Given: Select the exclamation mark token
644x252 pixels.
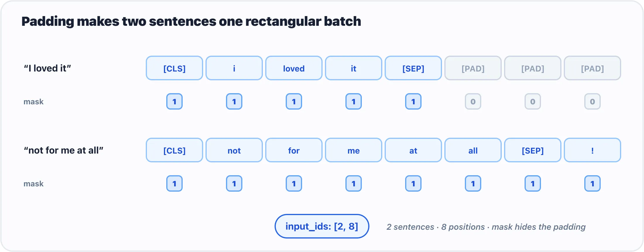Looking at the screenshot, I should pos(592,150).
